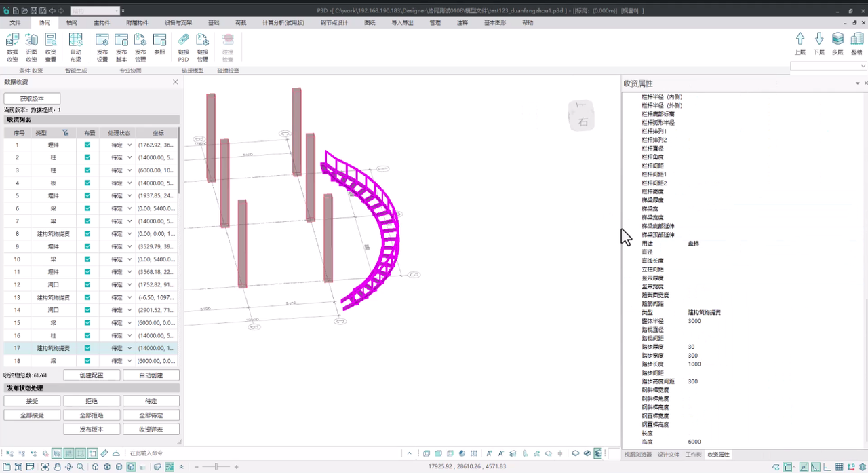Expand 处理状态 dropdown for row 12

pos(130,284)
